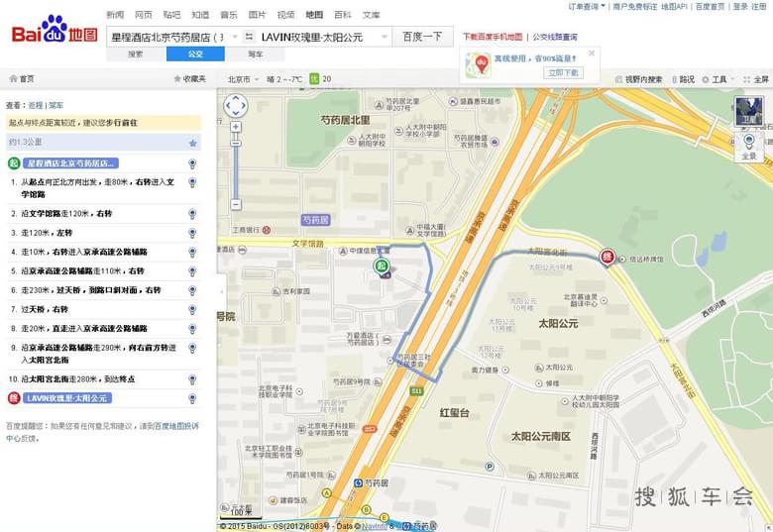The height and width of the screenshot is (532, 773).
Task: Locate destination pin for LAVIN row
Action: tap(192, 398)
